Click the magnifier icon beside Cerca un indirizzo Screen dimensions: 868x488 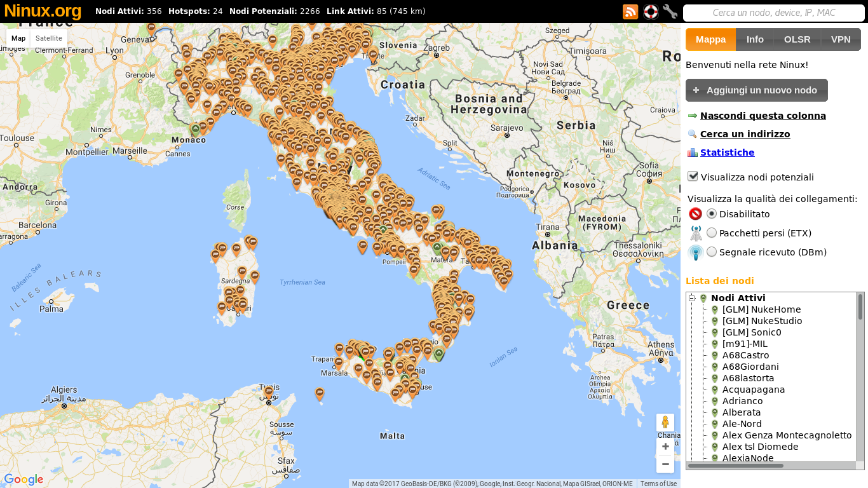click(693, 134)
